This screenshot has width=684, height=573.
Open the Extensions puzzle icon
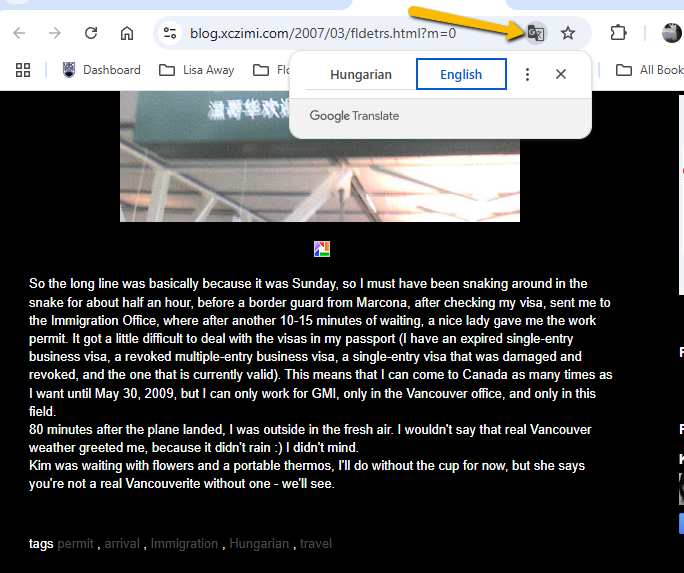[x=618, y=33]
